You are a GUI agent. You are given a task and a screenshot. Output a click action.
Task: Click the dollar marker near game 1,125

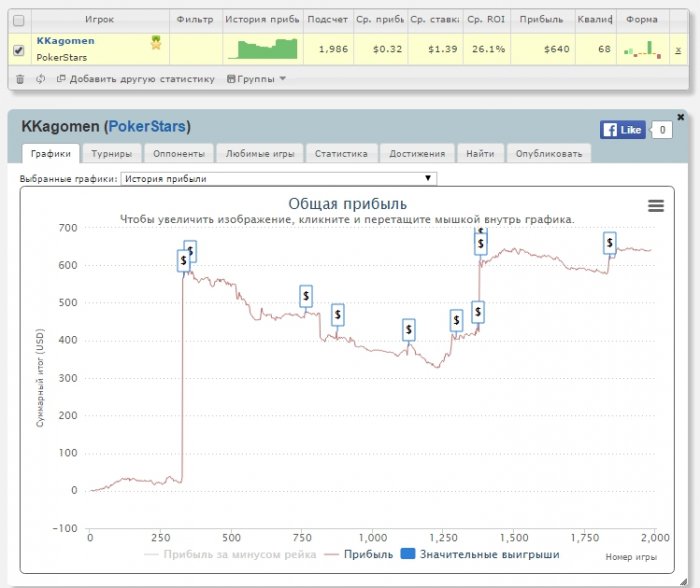click(x=408, y=329)
